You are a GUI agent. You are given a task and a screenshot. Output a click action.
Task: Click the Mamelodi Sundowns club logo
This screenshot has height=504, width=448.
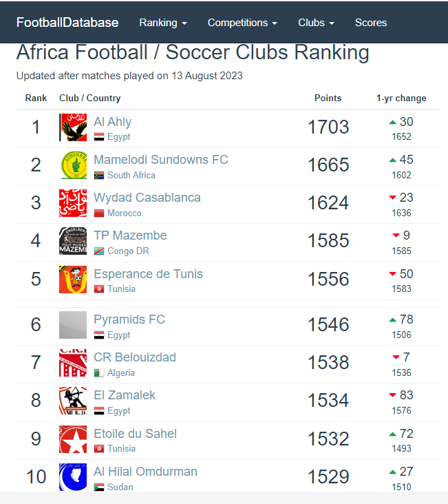coord(73,165)
